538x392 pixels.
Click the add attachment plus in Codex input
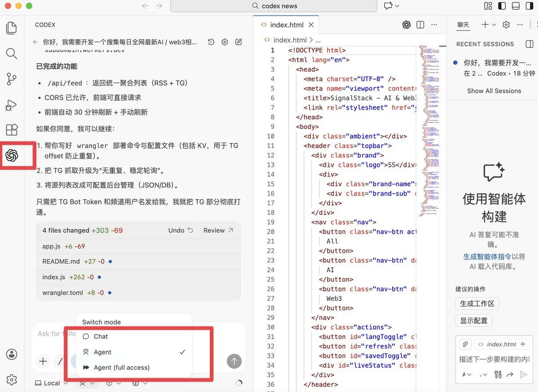43,361
